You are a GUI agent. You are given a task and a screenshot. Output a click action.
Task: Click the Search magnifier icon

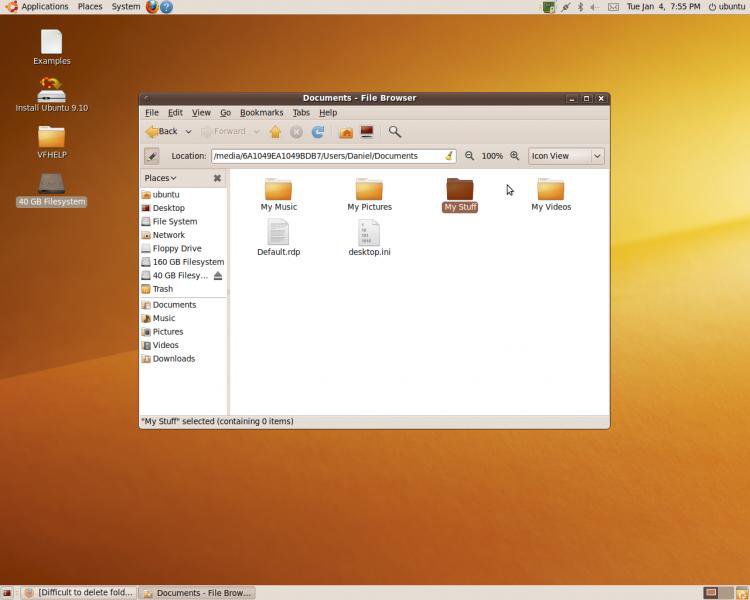pyautogui.click(x=395, y=132)
